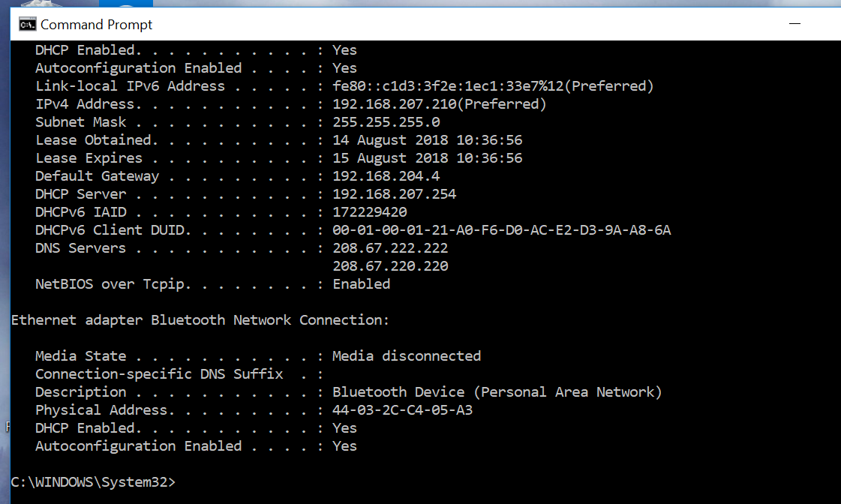Click the Command Prompt title bar icon

coord(28,25)
